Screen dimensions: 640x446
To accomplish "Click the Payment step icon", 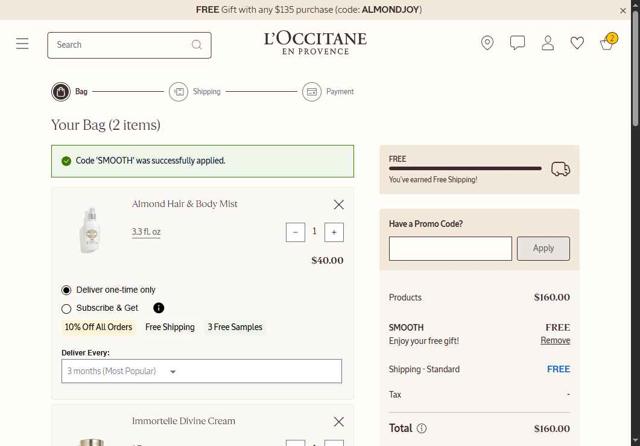I will coord(311,92).
